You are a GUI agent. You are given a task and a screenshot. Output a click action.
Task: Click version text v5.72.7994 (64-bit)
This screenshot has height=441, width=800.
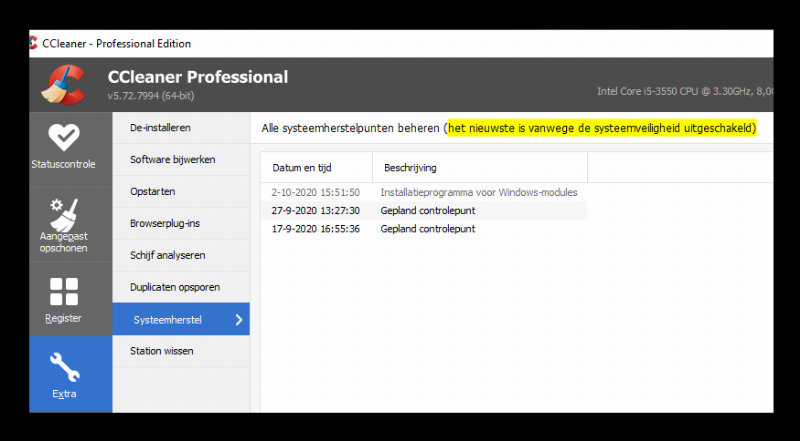[151, 95]
